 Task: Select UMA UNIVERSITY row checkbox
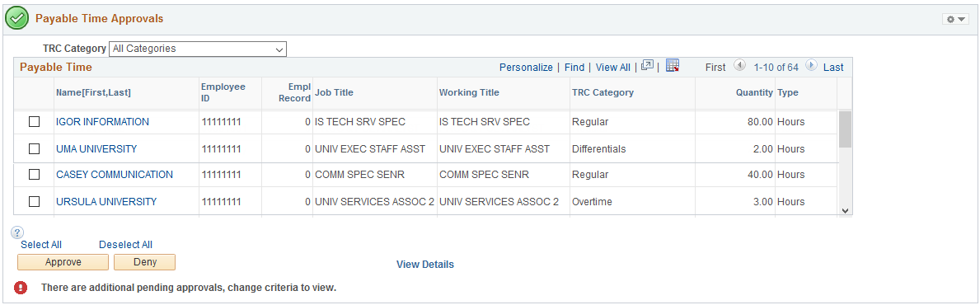[35, 148]
